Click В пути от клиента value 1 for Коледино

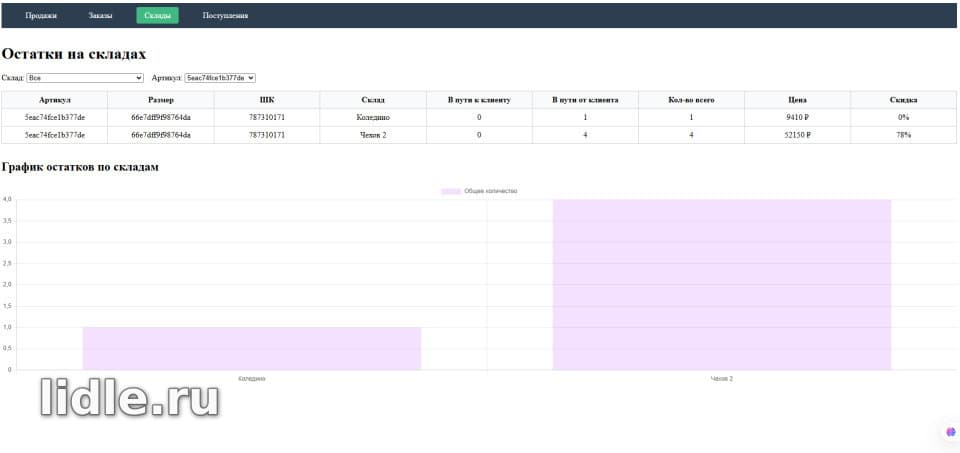click(585, 118)
